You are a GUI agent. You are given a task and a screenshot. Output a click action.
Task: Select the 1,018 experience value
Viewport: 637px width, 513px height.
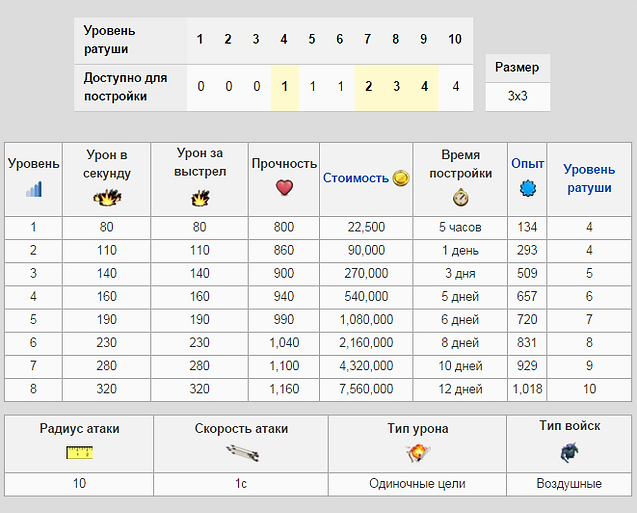pyautogui.click(x=527, y=389)
